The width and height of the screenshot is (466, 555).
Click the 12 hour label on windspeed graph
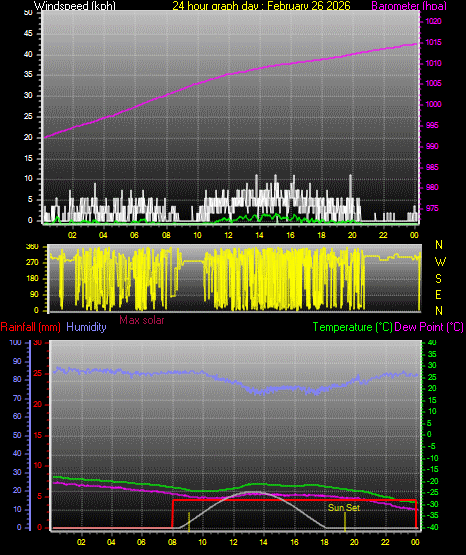click(229, 235)
